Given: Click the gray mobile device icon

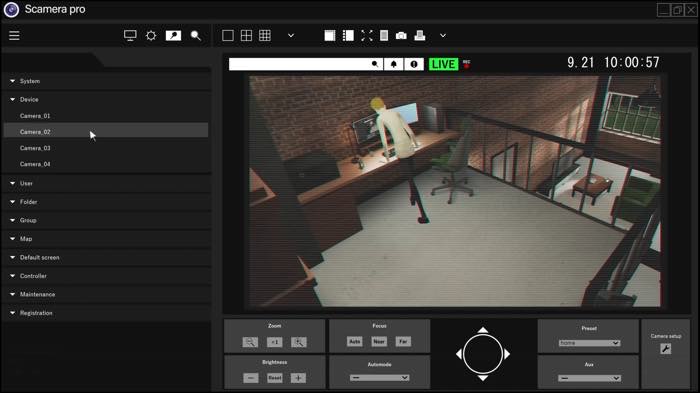Looking at the screenshot, I should coord(384,35).
